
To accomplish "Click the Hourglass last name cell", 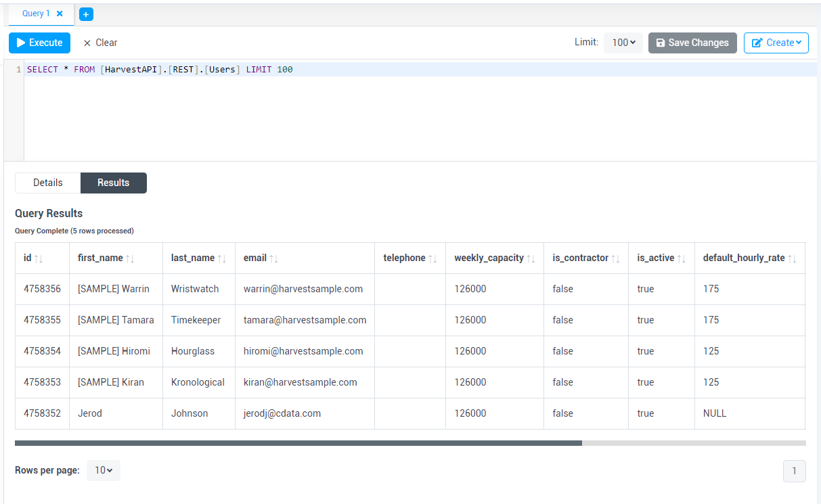I will click(x=199, y=351).
